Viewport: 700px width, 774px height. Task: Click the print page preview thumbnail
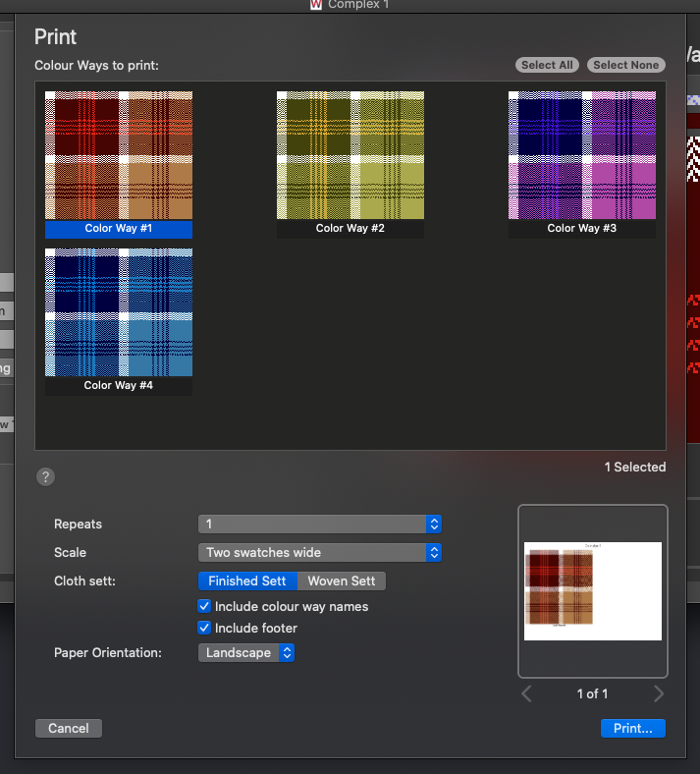click(x=593, y=591)
